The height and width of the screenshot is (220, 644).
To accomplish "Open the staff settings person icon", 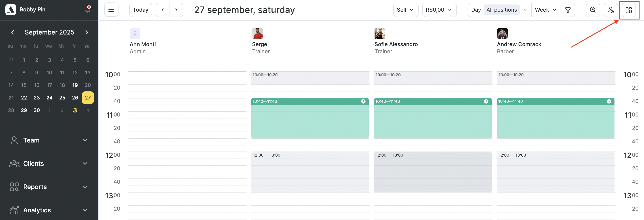I will pyautogui.click(x=611, y=10).
